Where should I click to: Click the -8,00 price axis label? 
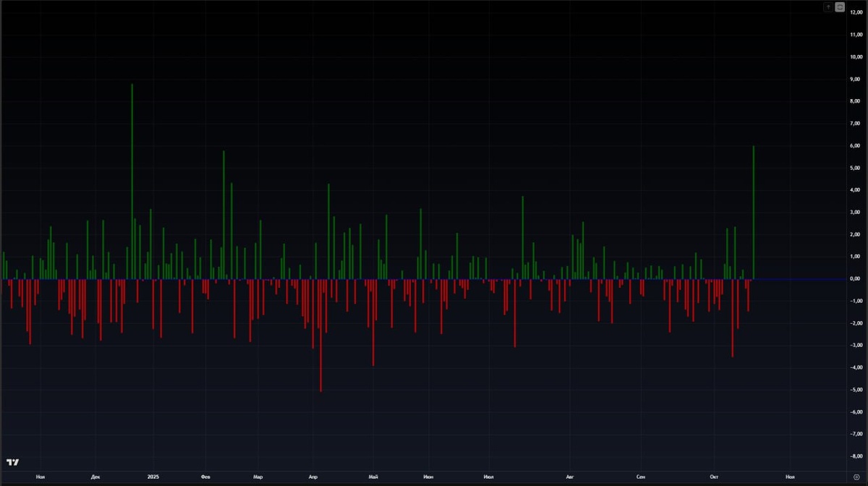click(x=855, y=456)
